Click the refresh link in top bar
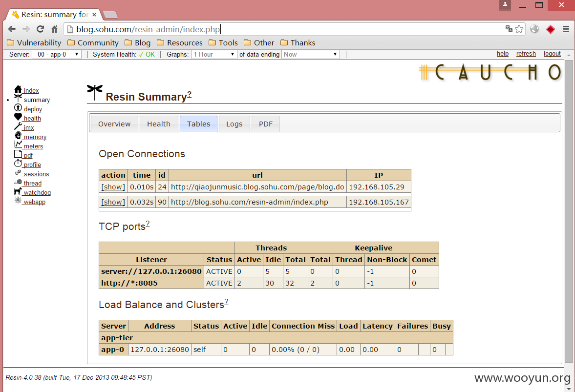 [526, 54]
